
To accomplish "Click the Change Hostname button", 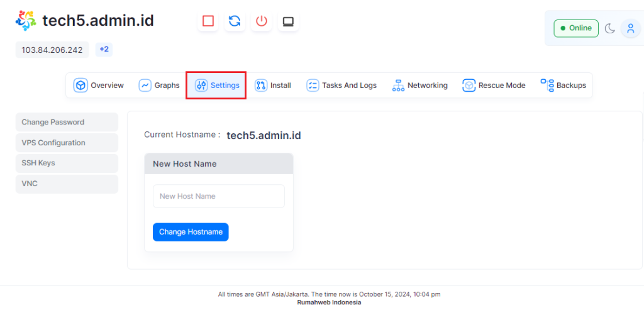I will [191, 232].
